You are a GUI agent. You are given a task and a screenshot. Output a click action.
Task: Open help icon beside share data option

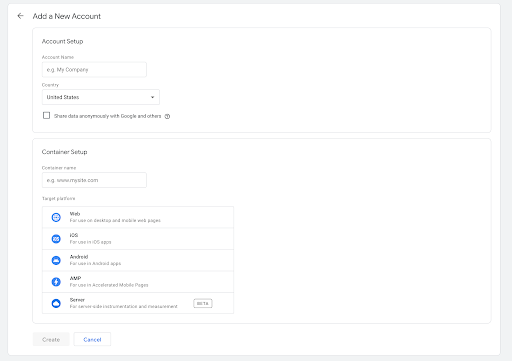pos(167,116)
